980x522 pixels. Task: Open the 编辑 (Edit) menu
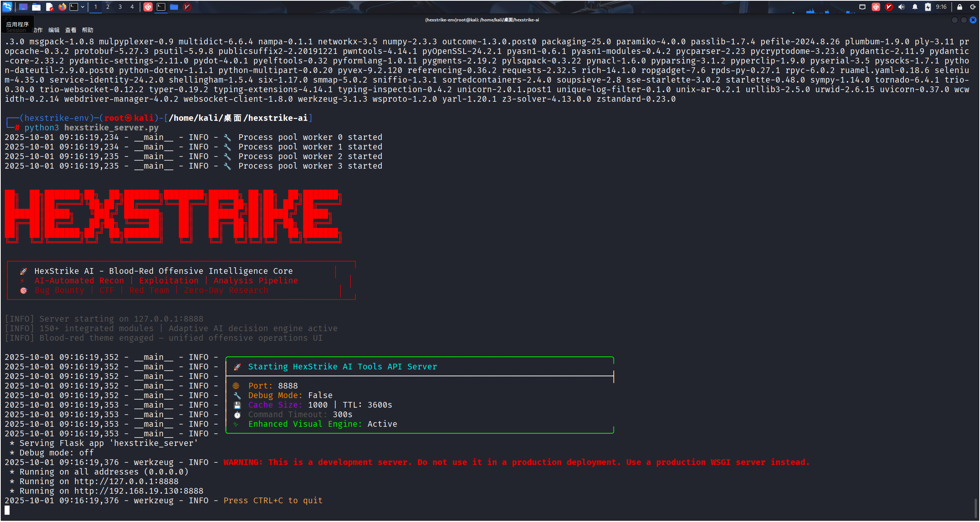54,30
